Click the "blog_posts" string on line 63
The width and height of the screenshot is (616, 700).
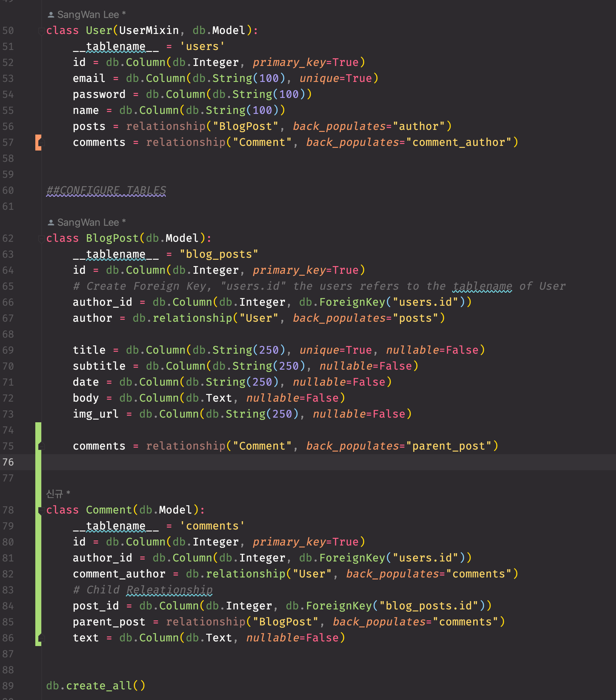pyautogui.click(x=219, y=254)
